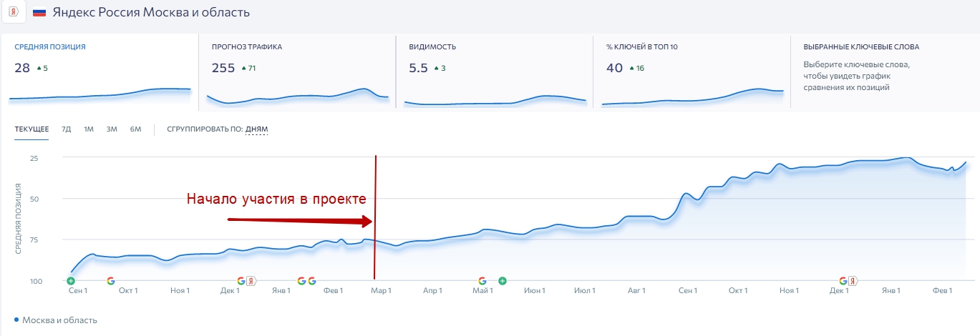Switch chart range to 7Д
980x336 pixels.
pos(67,129)
